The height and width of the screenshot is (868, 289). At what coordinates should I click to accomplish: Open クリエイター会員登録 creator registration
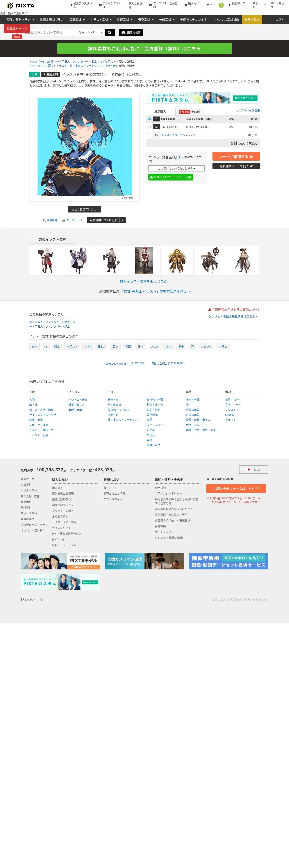pos(164,5)
